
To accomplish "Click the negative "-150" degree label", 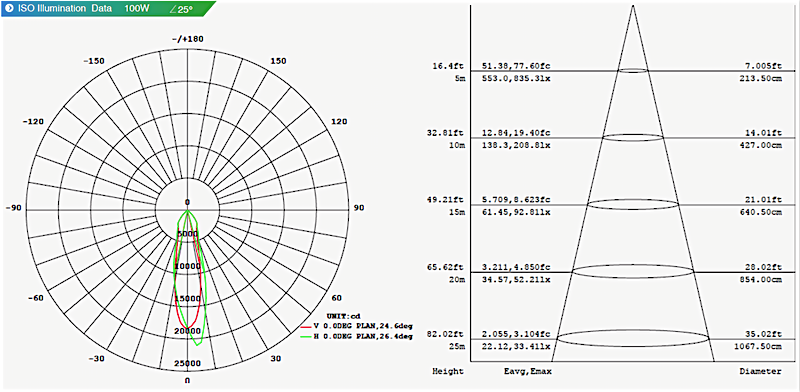I will click(93, 61).
